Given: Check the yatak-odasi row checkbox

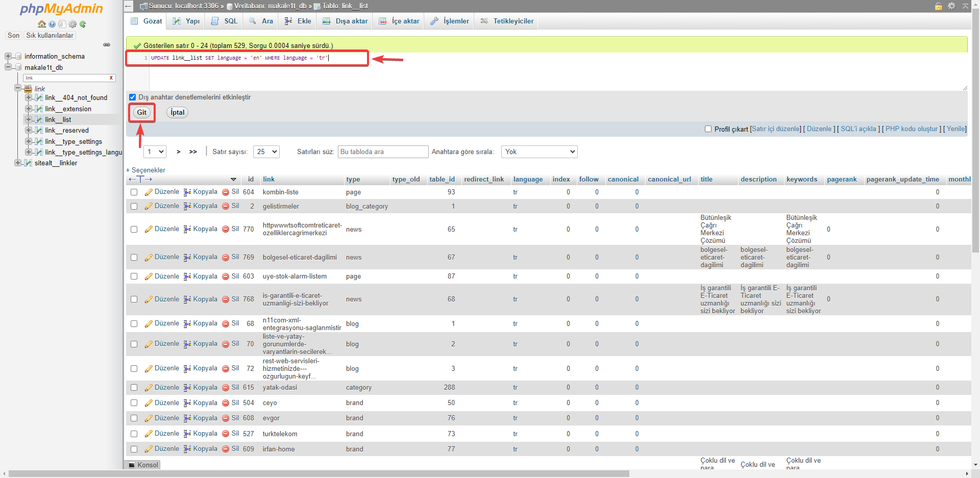Looking at the screenshot, I should [x=134, y=387].
